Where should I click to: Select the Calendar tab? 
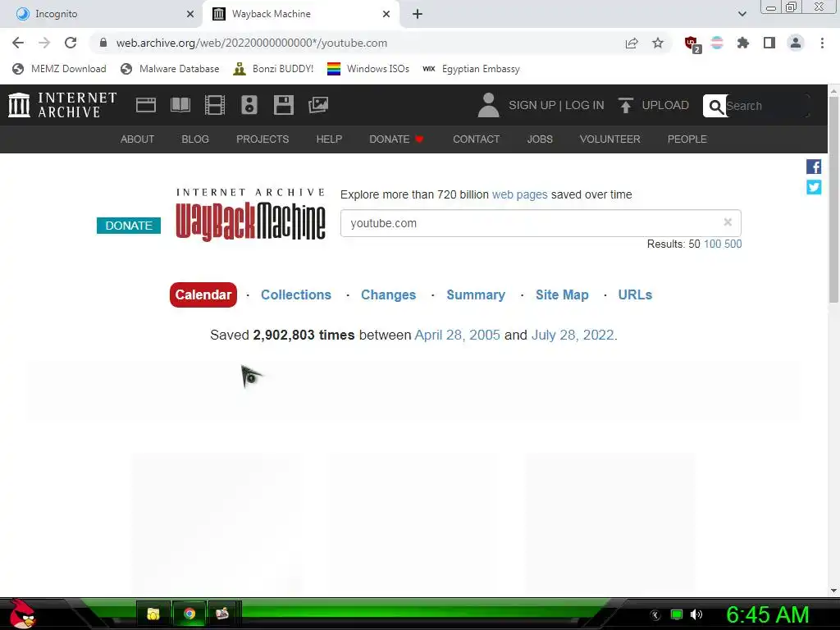click(x=203, y=294)
